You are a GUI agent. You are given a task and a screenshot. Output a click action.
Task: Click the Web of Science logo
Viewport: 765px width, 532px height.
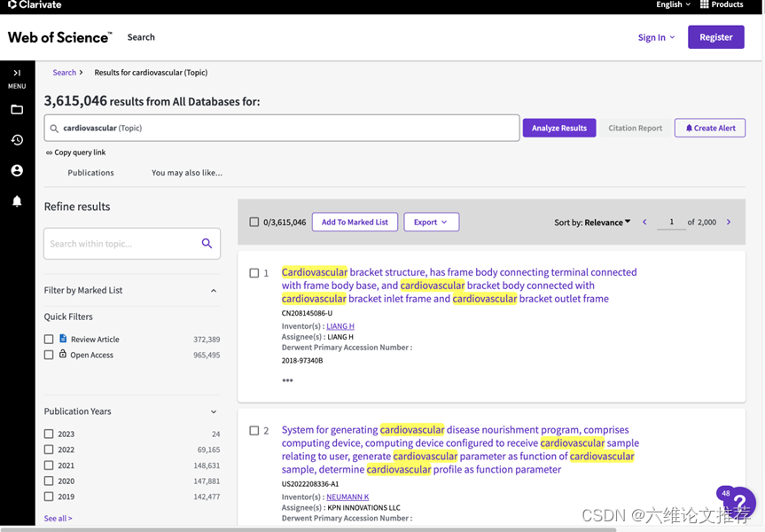(59, 37)
